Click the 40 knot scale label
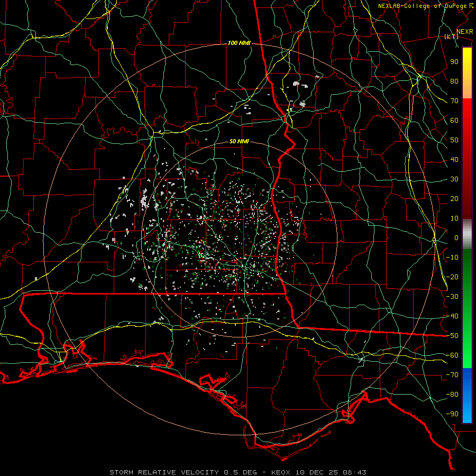Screen dimensions: 476x476 [x=454, y=160]
